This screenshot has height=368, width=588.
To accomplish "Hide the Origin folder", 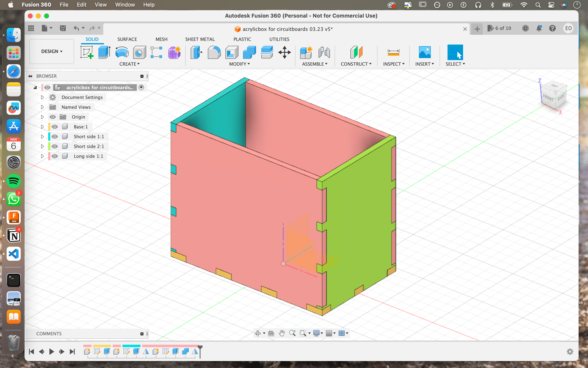I will (53, 117).
